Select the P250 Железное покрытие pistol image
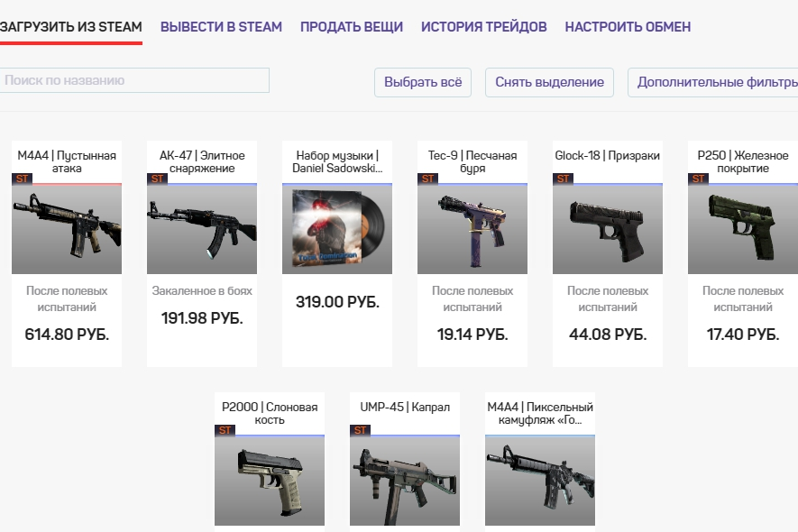798x532 pixels. [x=743, y=229]
